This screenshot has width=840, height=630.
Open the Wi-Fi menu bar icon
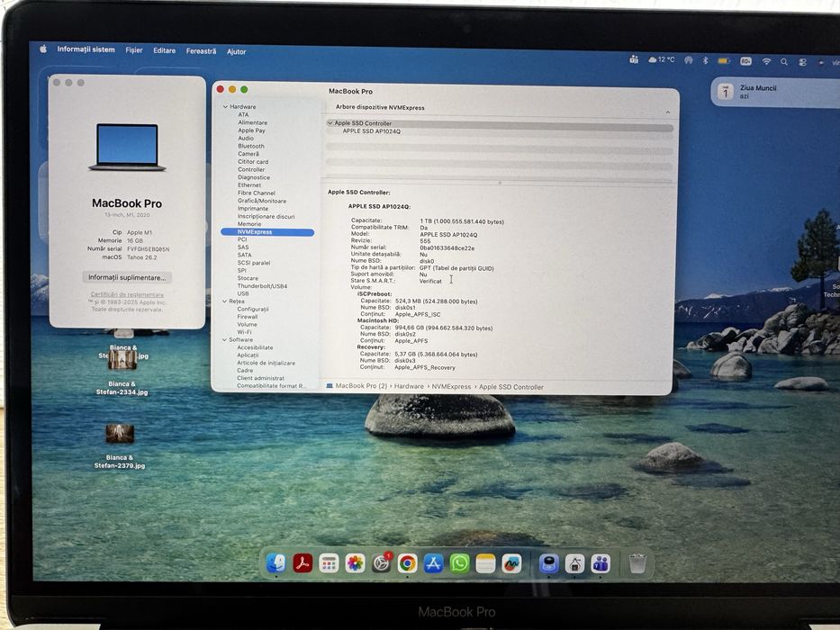(766, 61)
